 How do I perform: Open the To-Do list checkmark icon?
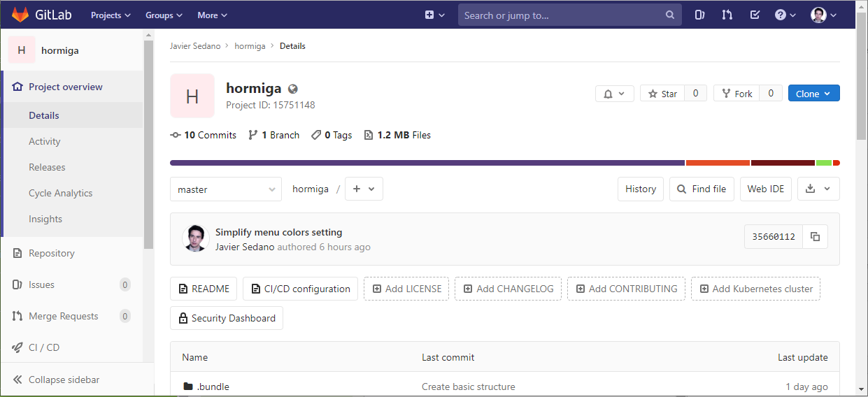click(x=755, y=15)
